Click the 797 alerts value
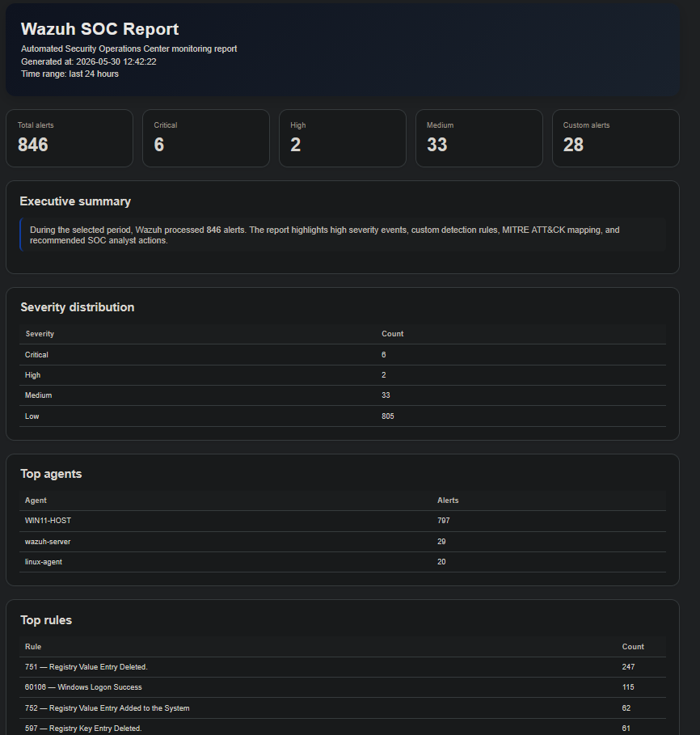Screen dimensions: 700x735 (443, 521)
